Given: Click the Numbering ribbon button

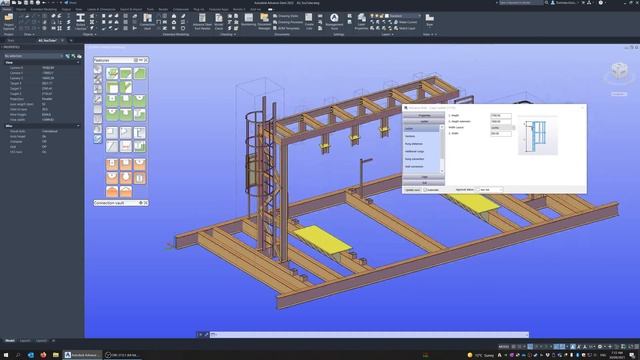Looking at the screenshot, I should [249, 20].
